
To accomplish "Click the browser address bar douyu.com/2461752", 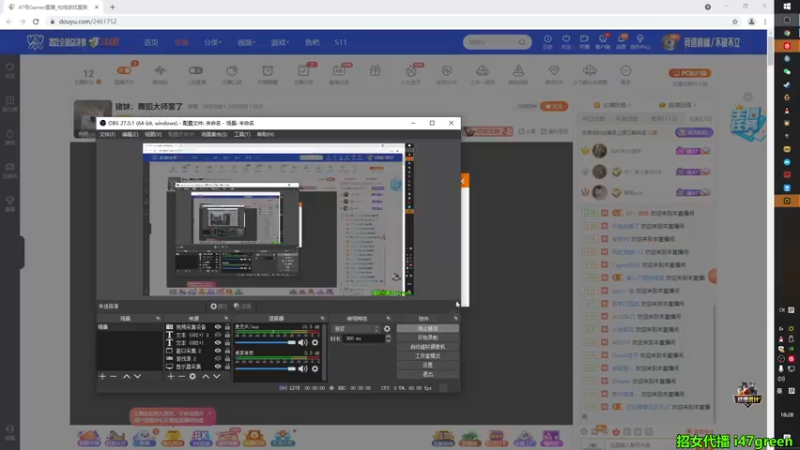I will [88, 21].
